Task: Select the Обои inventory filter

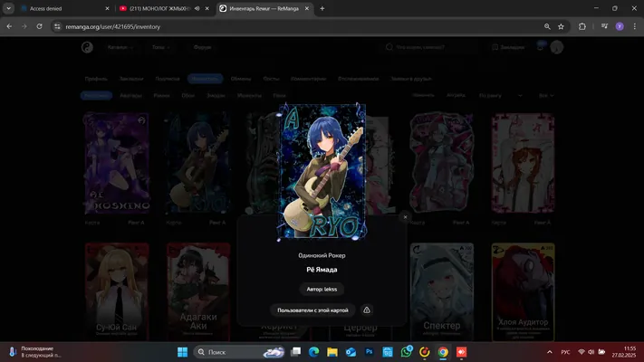Action: tap(188, 95)
